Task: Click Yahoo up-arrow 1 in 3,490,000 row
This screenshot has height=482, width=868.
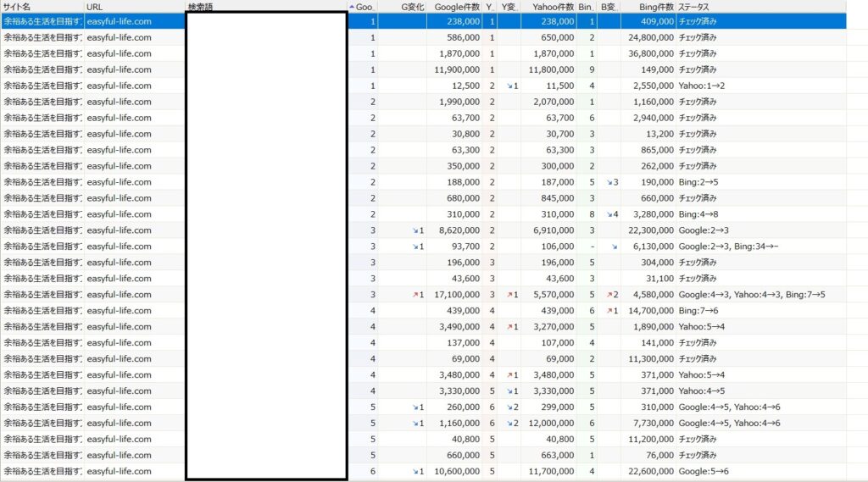Action: (x=513, y=326)
